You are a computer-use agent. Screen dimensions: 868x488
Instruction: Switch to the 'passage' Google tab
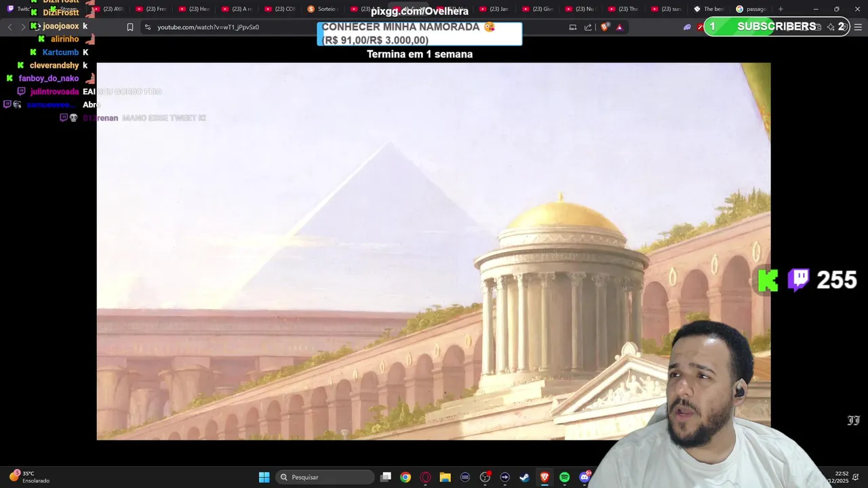751,9
